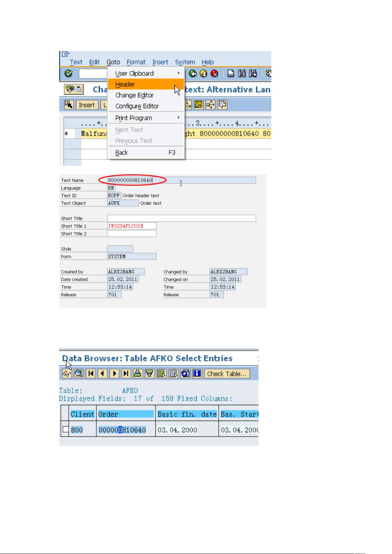Open the System menu
Image resolution: width=392 pixels, height=554 pixels.
[185, 62]
